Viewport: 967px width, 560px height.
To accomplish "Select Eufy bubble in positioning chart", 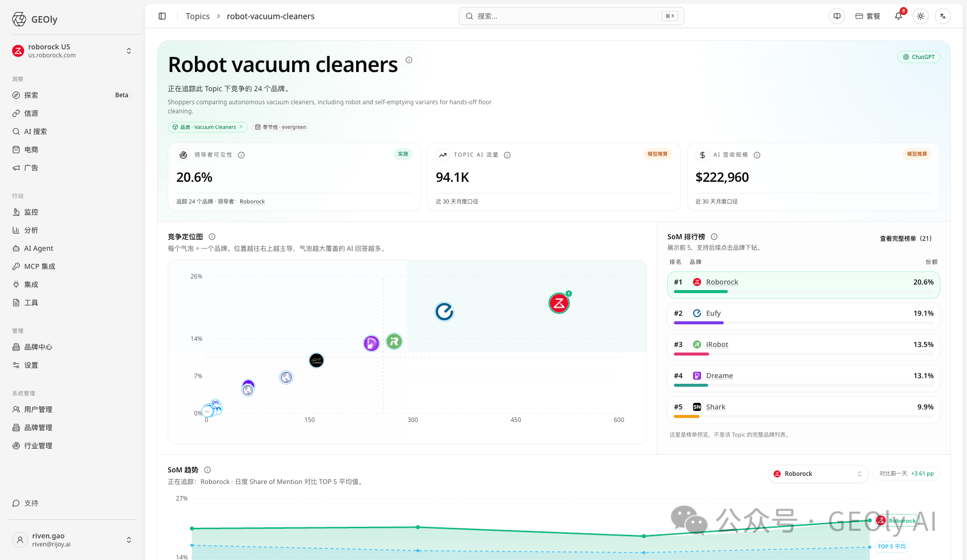I will click(444, 312).
